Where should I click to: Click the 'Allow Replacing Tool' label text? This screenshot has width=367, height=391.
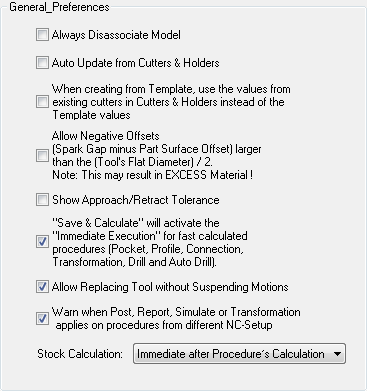[170, 287]
